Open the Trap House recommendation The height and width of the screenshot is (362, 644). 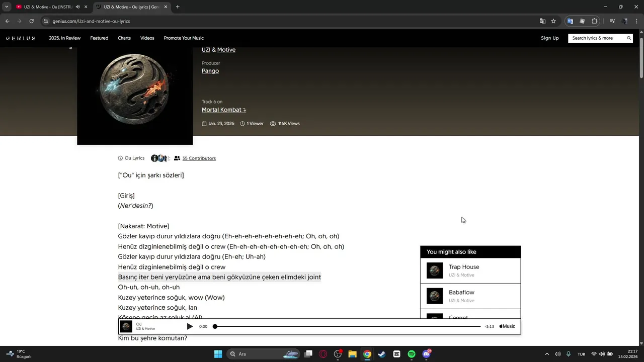coord(470,270)
